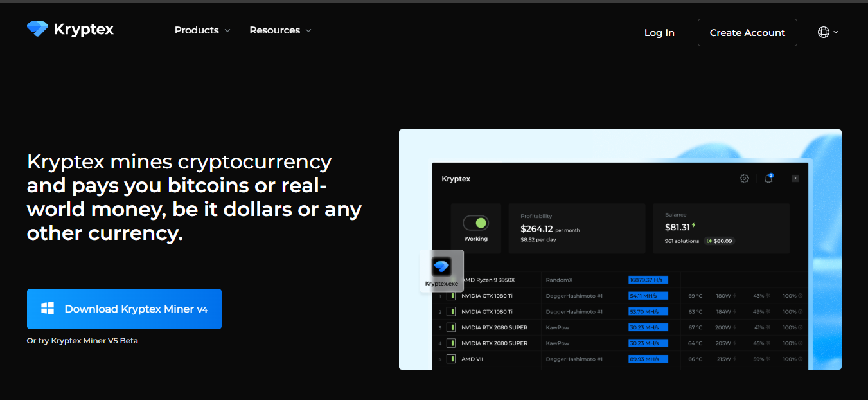Click the 180W power reading
Image resolution: width=868 pixels, height=400 pixels.
[x=723, y=296]
